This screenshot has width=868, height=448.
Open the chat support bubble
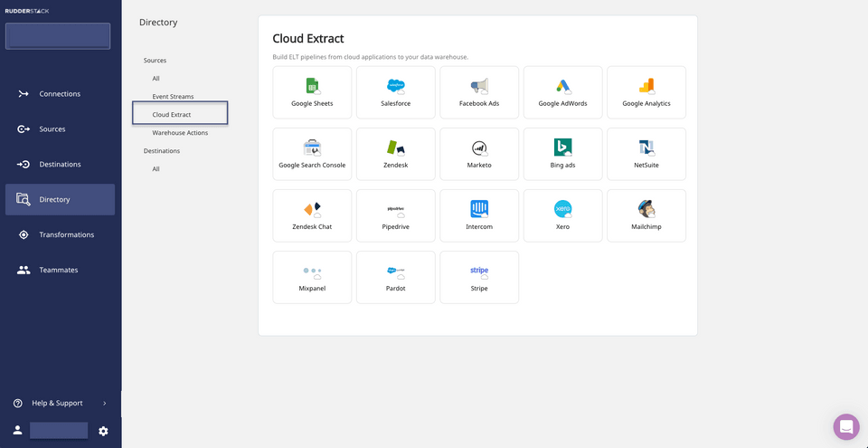tap(846, 427)
